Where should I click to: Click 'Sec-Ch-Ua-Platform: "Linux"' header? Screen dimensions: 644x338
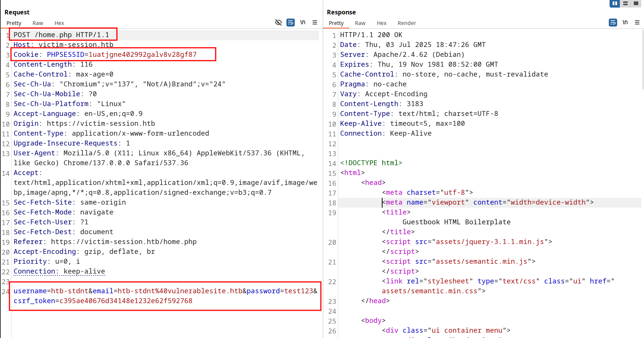click(70, 104)
